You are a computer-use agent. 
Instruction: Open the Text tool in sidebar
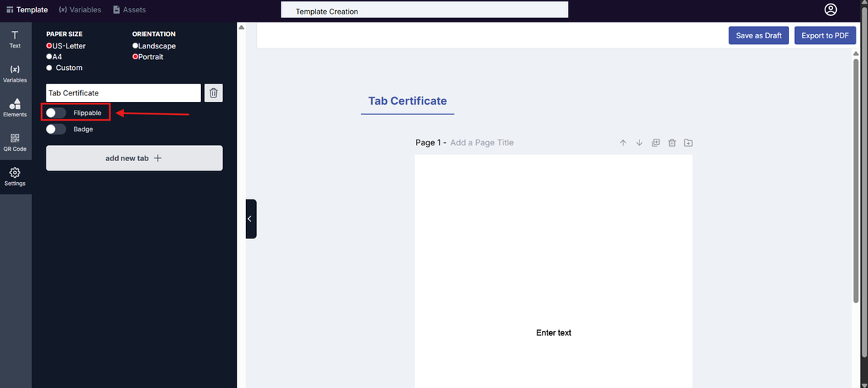click(15, 39)
